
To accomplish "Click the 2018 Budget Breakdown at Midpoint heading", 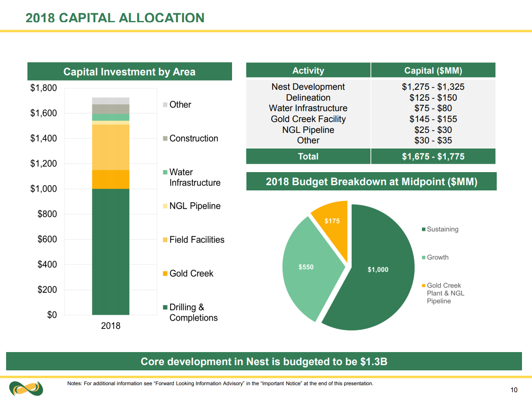I will click(x=371, y=182).
